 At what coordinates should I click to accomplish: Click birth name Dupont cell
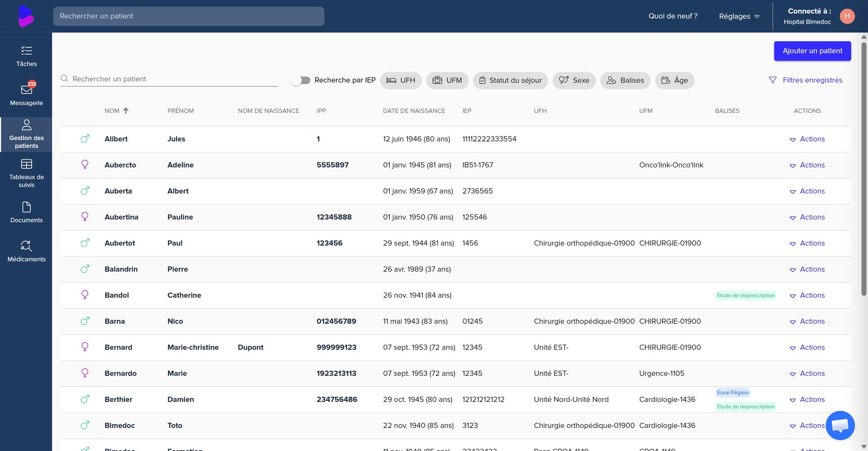250,347
